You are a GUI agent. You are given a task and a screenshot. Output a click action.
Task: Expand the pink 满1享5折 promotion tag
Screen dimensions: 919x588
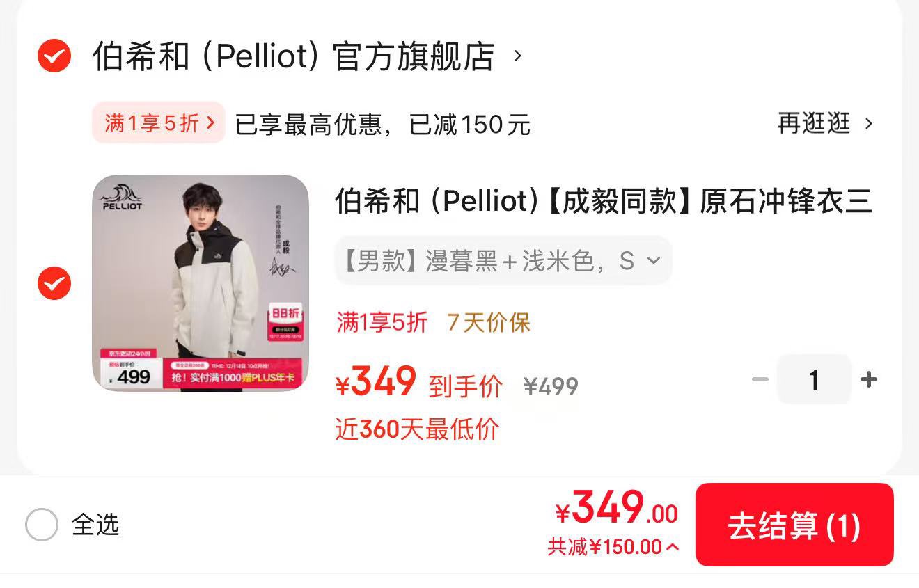coord(159,123)
